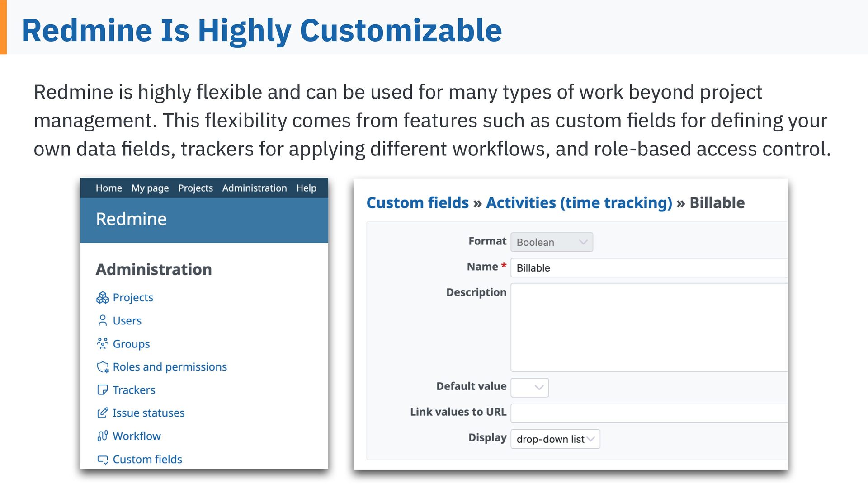Click the Roles and permissions shield icon
Viewport: 868px width, 488px height.
tap(103, 366)
